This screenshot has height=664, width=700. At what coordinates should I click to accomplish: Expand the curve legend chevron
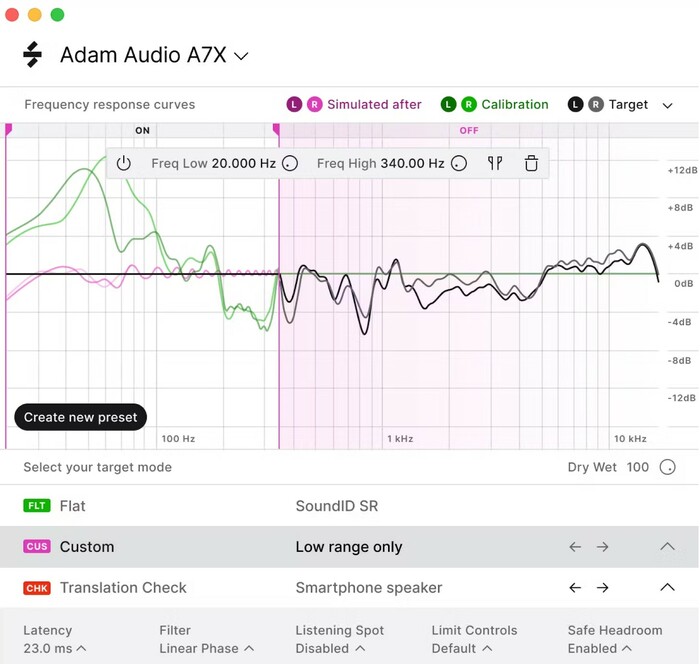click(x=667, y=106)
